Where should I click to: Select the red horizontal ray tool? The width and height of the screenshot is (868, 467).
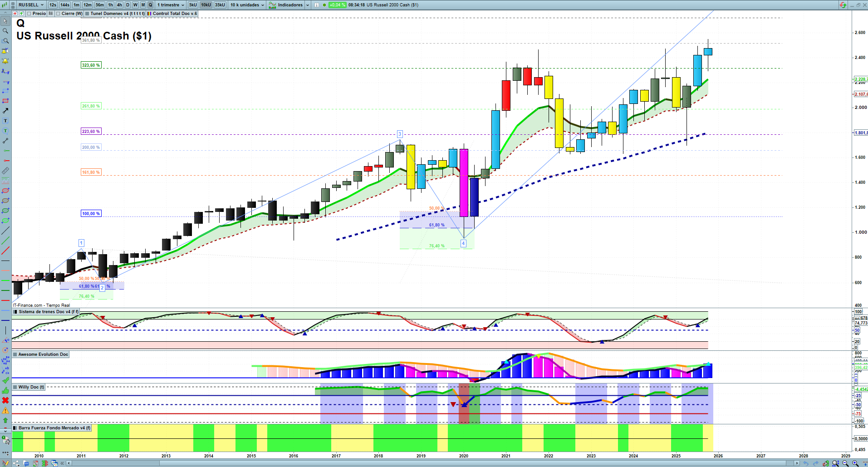5,161
